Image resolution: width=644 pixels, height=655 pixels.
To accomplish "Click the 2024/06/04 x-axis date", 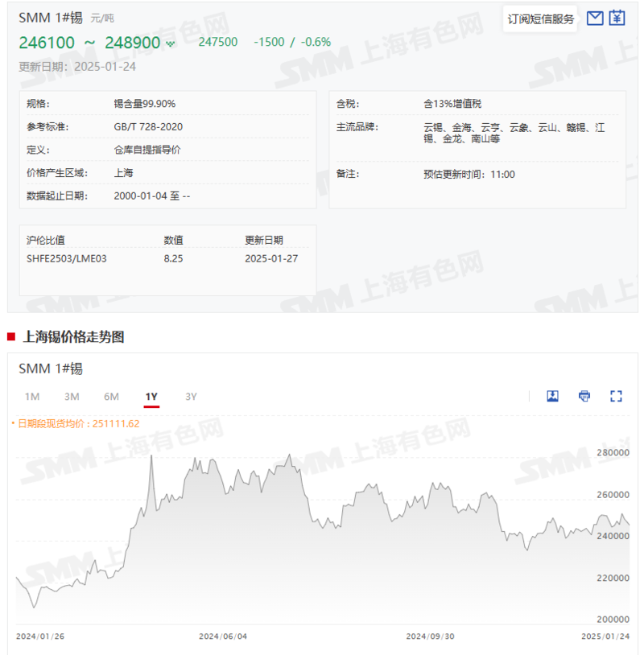I will click(x=223, y=636).
